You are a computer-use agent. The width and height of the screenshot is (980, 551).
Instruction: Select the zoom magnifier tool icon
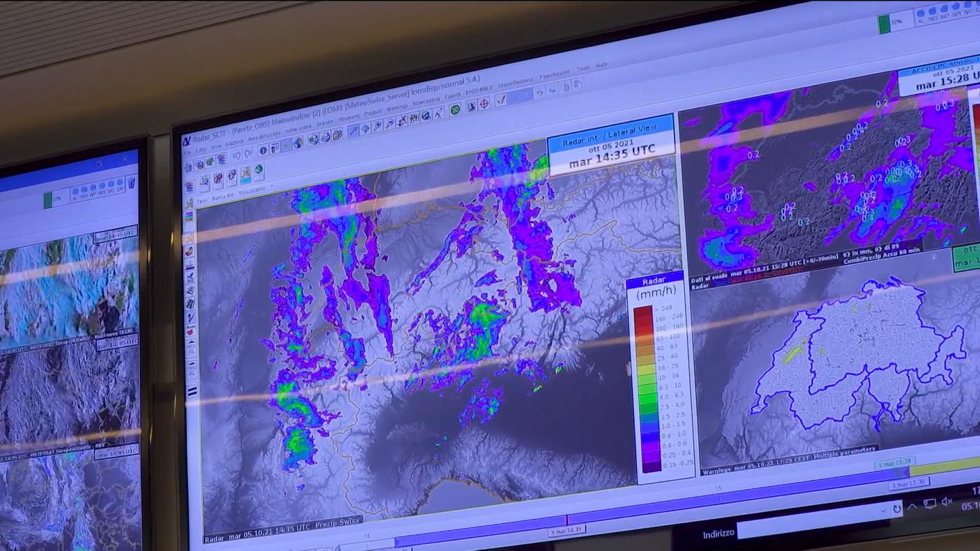point(377,126)
